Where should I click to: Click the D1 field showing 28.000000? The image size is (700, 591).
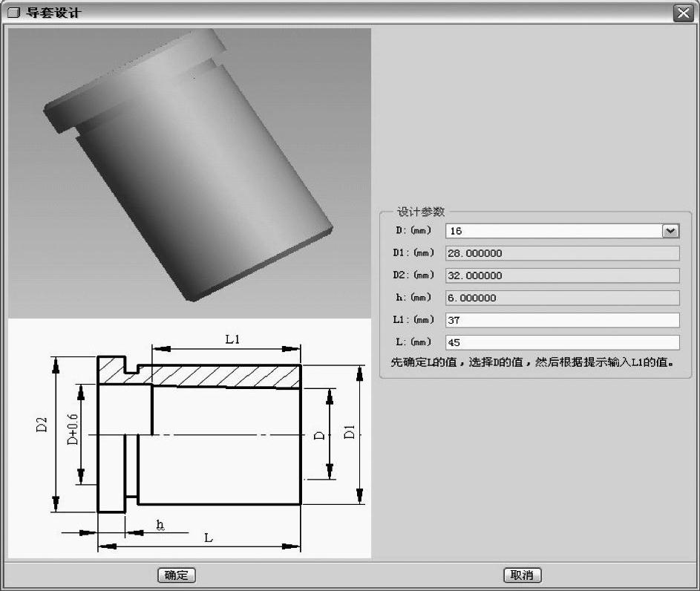[562, 253]
